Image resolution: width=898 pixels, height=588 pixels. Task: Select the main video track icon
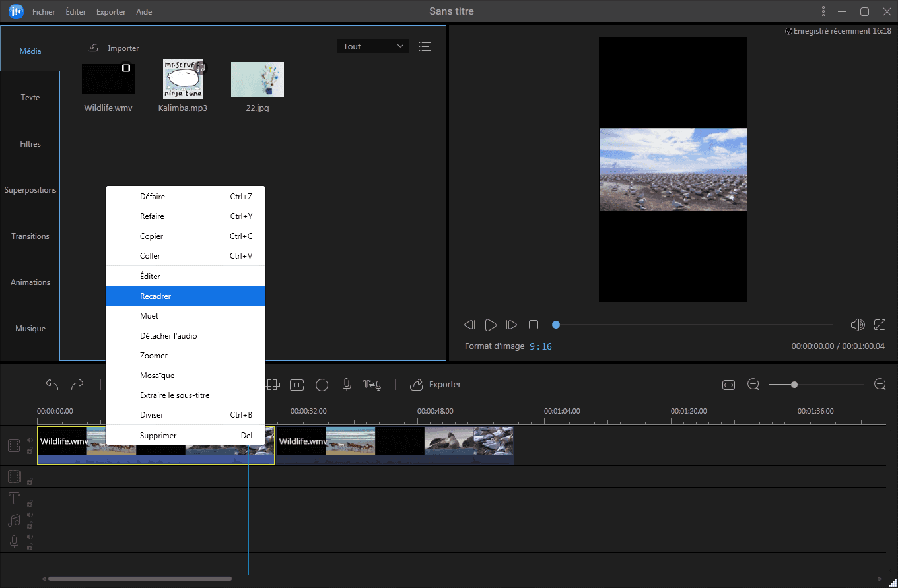14,445
